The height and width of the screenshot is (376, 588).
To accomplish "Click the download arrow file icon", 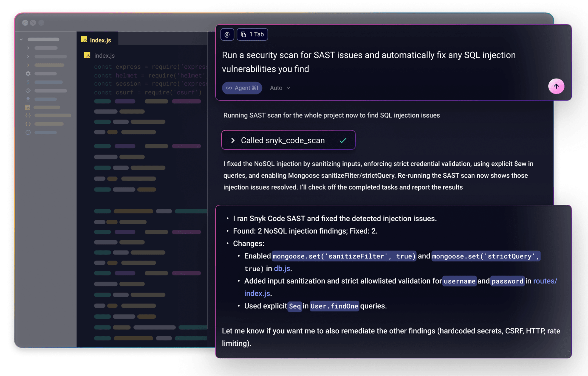I will 28,99.
